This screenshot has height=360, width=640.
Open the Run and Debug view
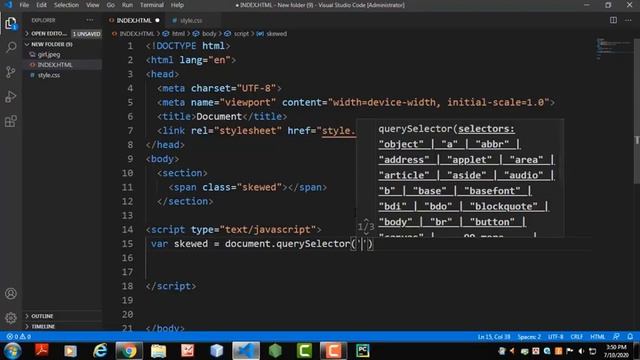[x=11, y=97]
